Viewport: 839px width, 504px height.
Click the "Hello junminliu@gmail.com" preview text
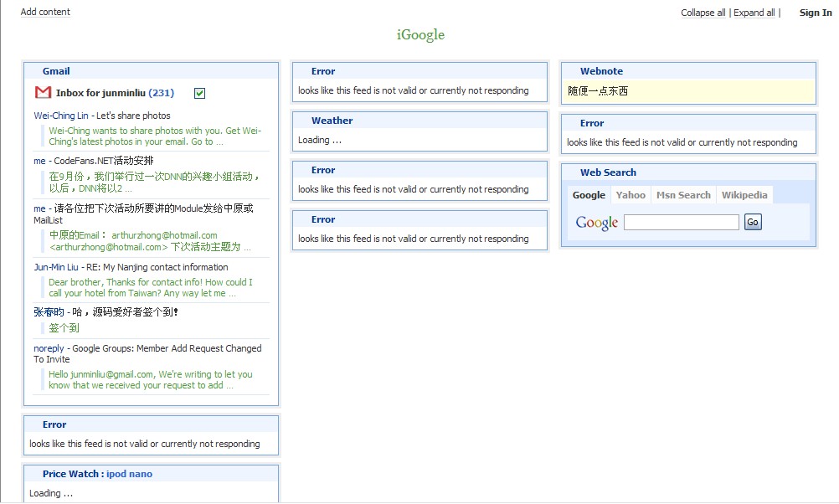[x=151, y=380]
